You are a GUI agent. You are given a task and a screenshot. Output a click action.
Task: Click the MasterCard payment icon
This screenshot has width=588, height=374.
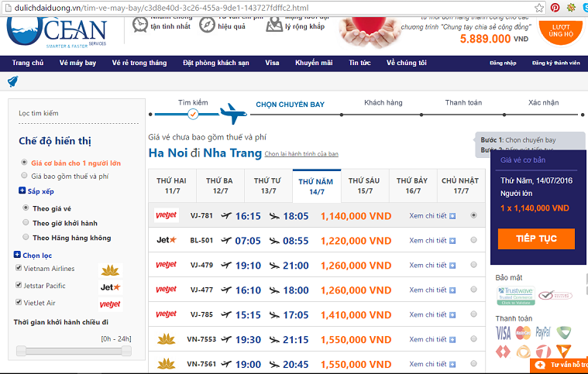click(523, 332)
